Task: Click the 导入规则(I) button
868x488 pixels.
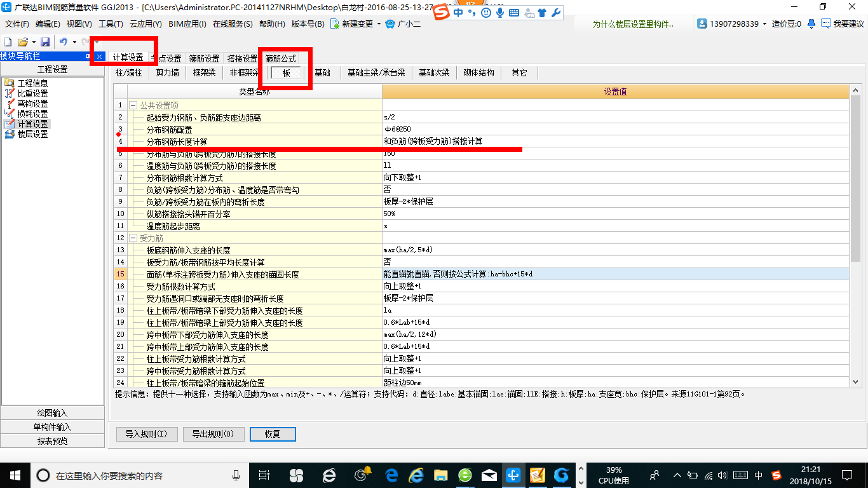Action: pos(146,434)
